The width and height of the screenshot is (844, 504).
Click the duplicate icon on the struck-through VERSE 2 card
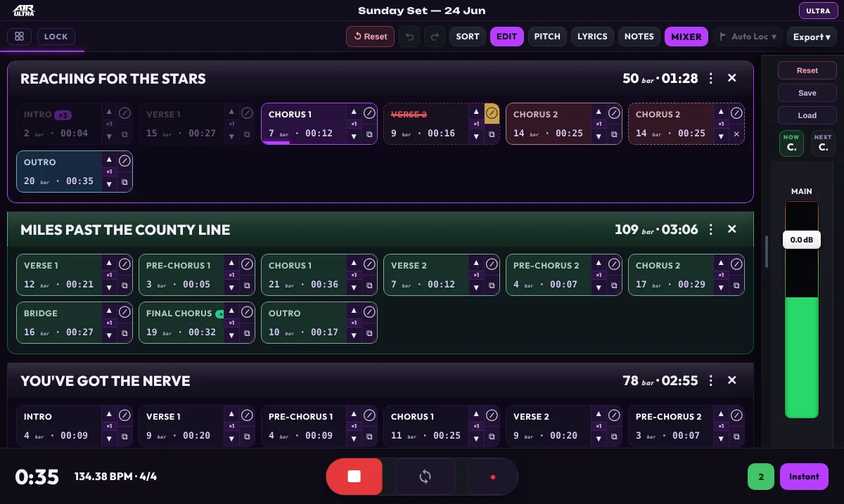492,134
